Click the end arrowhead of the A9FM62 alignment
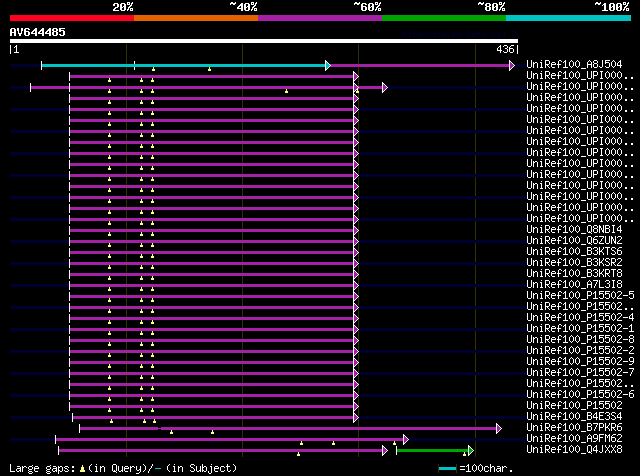 point(406,440)
